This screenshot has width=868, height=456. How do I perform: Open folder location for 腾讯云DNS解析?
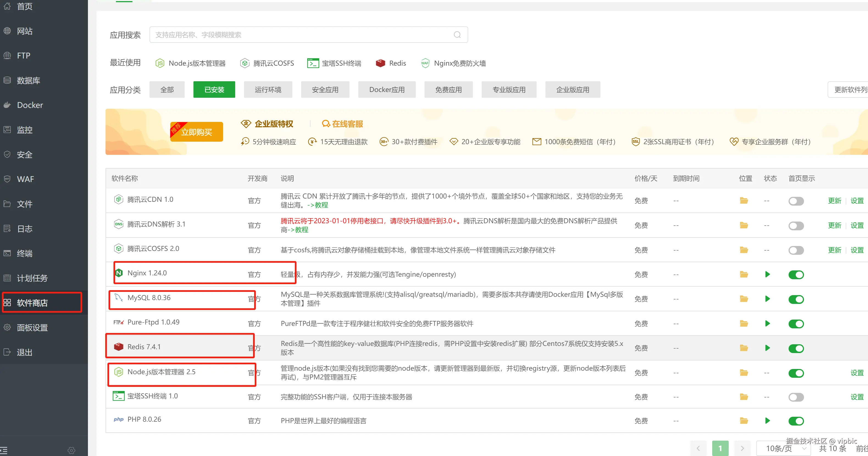coord(744,225)
